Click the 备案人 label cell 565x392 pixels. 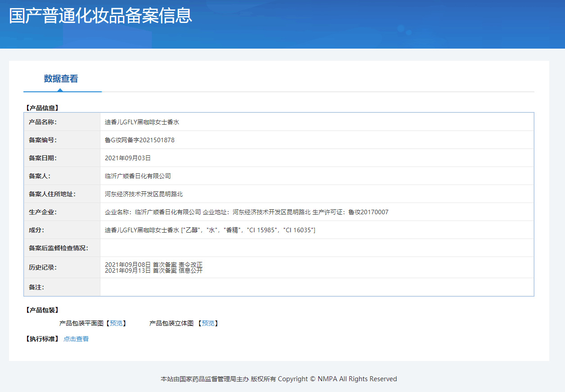point(62,176)
